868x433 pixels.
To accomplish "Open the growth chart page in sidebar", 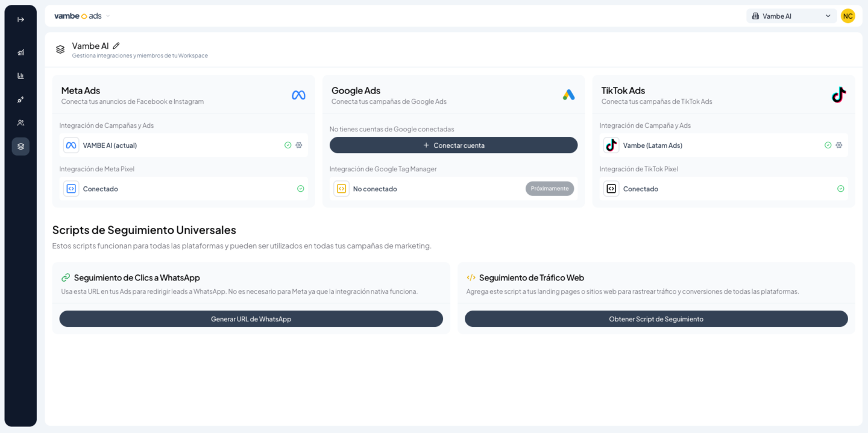I will tap(20, 52).
